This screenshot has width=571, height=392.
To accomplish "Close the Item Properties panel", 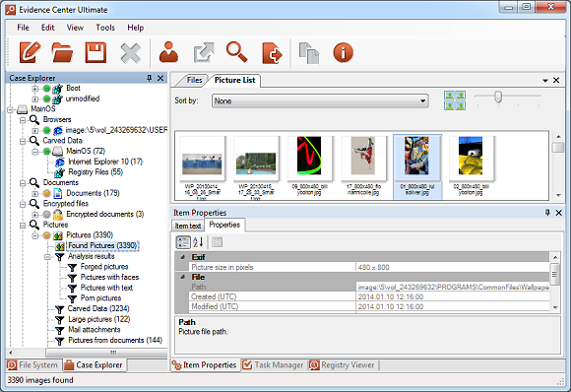I will pos(558,213).
